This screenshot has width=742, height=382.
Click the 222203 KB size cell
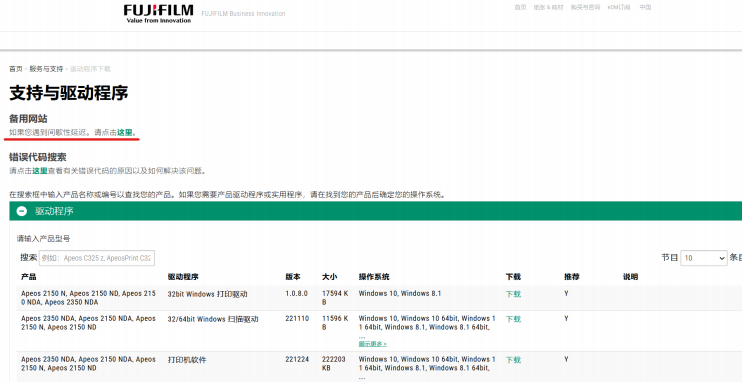[x=335, y=364]
